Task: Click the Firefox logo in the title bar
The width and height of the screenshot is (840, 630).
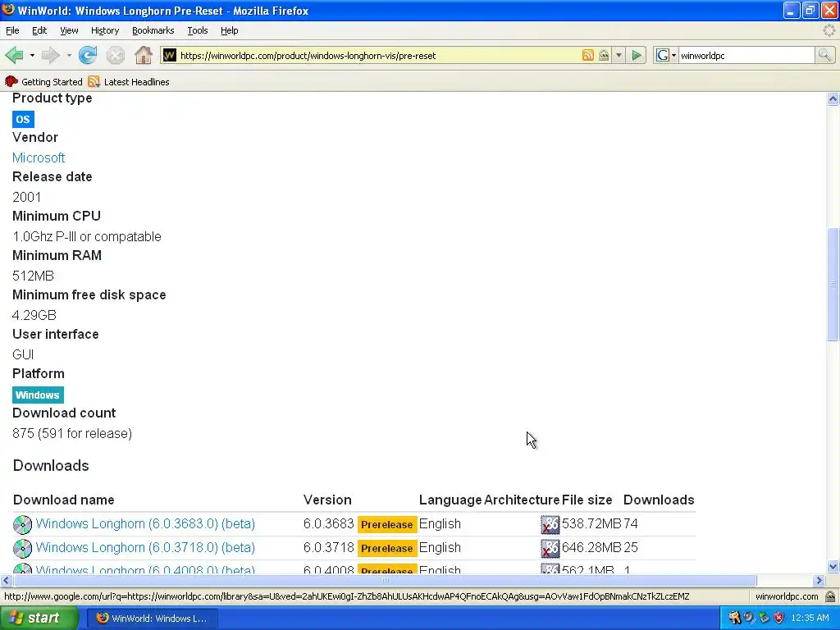Action: pyautogui.click(x=8, y=10)
